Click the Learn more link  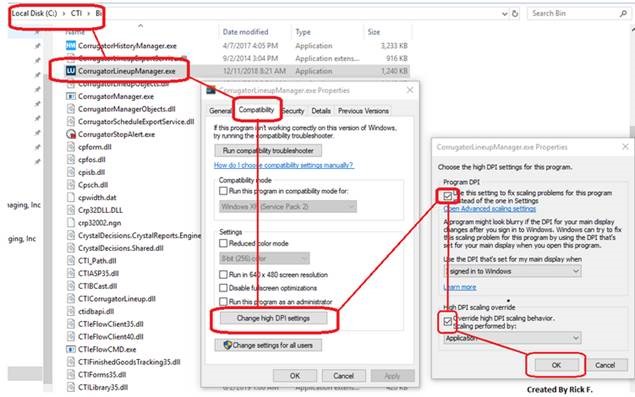pos(460,287)
